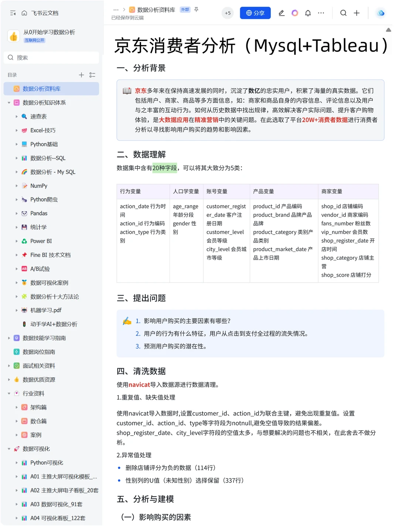Click the 架构篇 orange icon
This screenshot has width=399, height=532.
[x=24, y=407]
